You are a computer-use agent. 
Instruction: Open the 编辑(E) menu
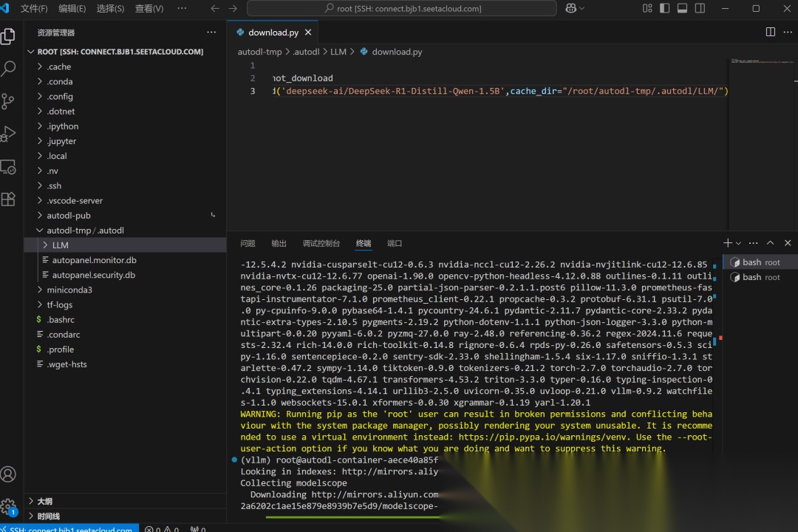(x=72, y=9)
